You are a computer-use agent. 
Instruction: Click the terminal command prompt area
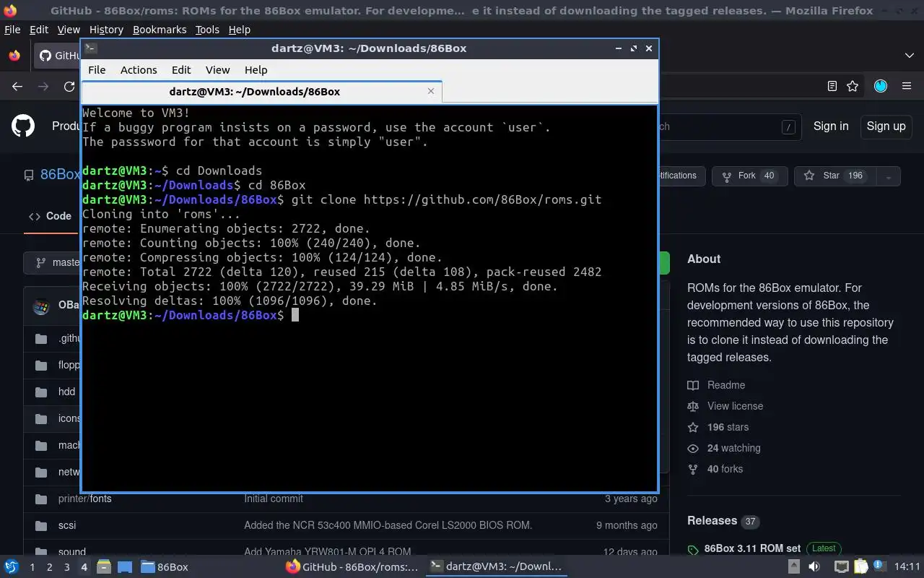pos(369,298)
